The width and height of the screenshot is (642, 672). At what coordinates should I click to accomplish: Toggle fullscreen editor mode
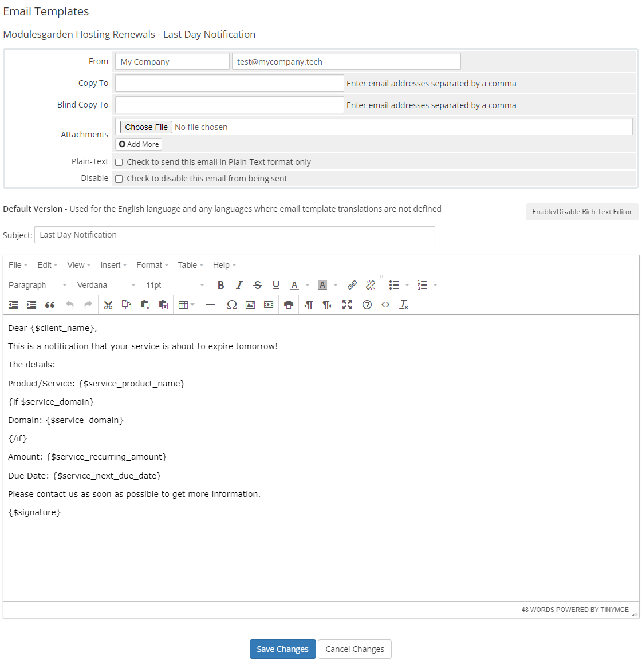point(347,305)
